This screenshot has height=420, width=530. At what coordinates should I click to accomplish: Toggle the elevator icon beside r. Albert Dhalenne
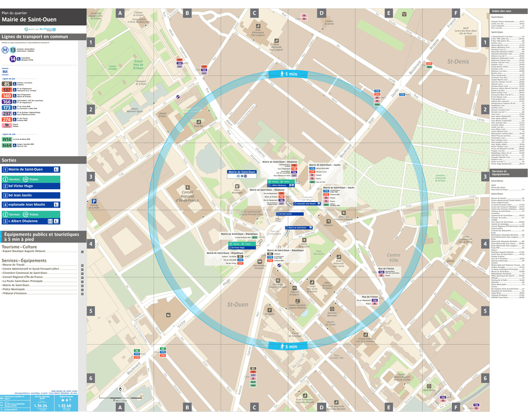tap(50, 220)
